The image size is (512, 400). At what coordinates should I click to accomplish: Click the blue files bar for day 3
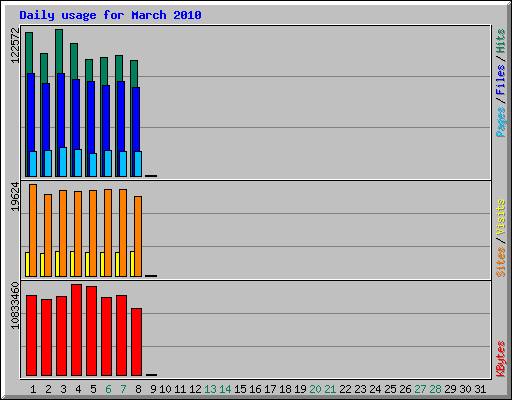(61, 110)
